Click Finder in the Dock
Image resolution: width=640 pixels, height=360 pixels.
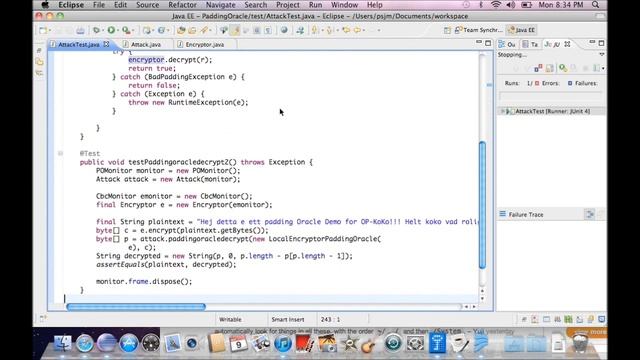point(62,343)
